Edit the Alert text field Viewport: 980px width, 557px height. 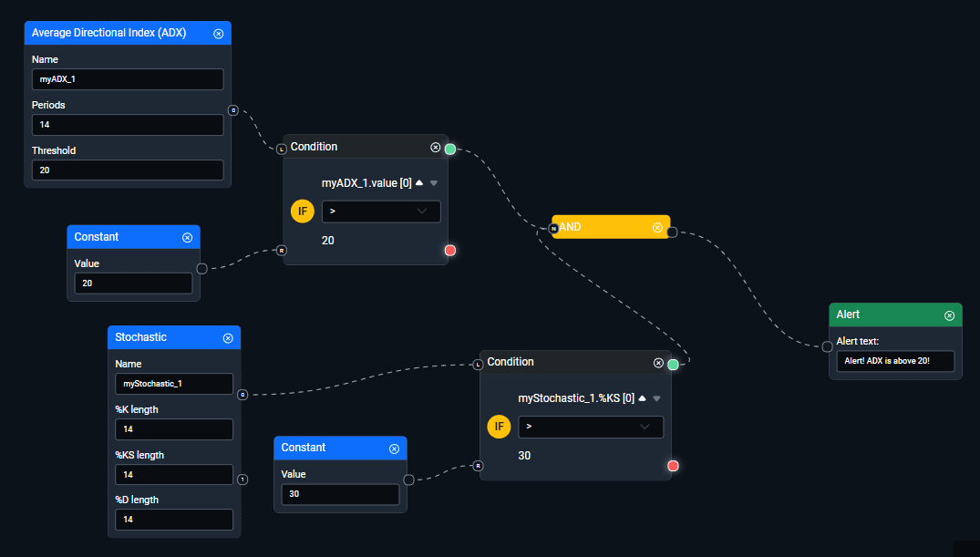click(x=895, y=361)
